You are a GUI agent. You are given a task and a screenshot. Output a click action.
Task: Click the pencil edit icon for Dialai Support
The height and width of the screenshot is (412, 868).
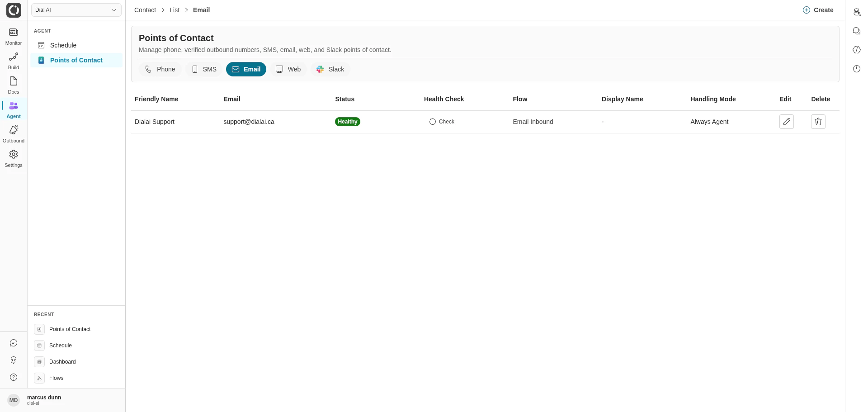tap(787, 122)
